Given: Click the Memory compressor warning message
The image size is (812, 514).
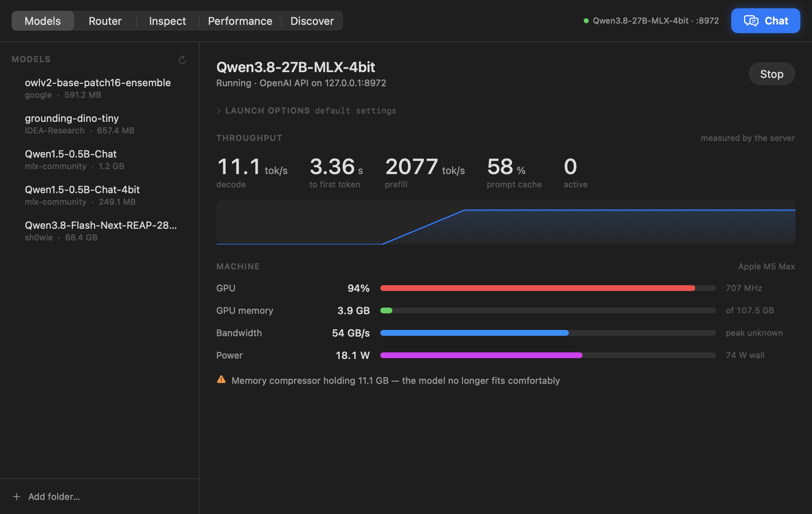Looking at the screenshot, I should click(396, 381).
